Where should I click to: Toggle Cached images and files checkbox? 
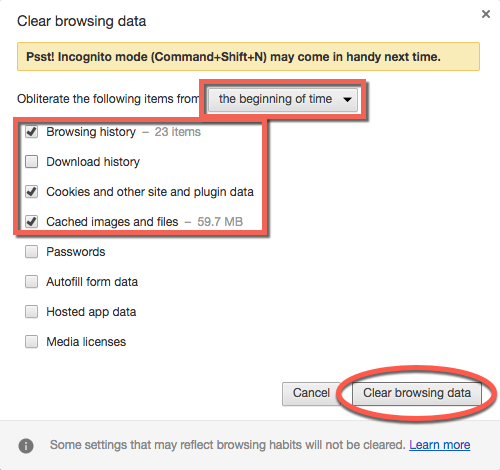(x=32, y=222)
